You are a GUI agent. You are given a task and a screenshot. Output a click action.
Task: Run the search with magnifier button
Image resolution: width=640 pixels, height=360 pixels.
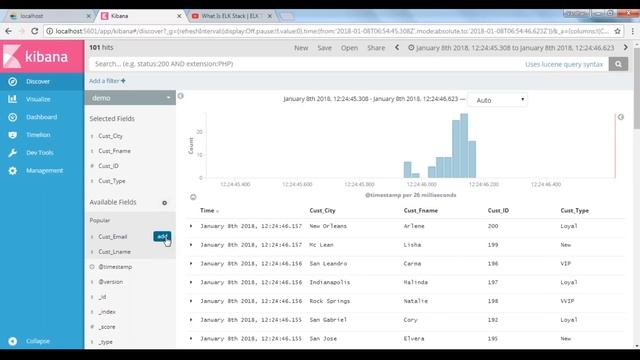(618, 64)
